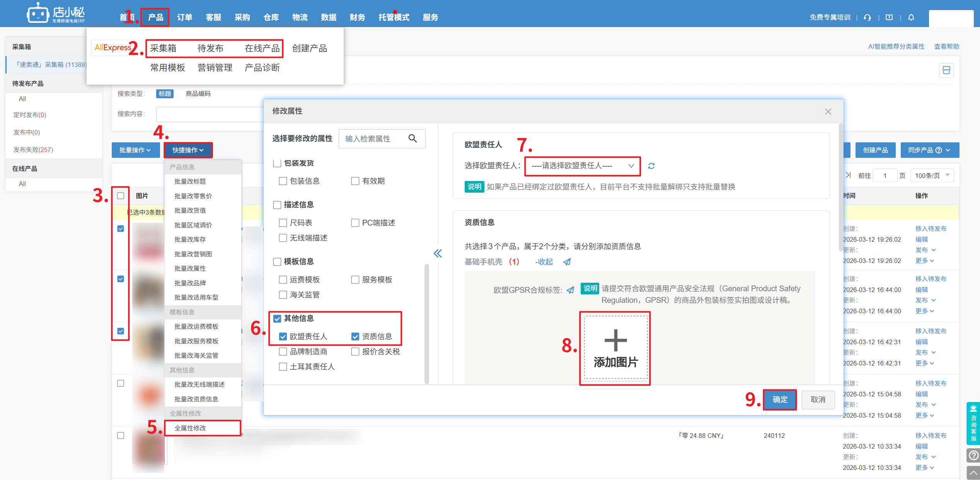This screenshot has width=980, height=480.
Task: Open the 订单 top navigation menu
Action: pos(184,17)
